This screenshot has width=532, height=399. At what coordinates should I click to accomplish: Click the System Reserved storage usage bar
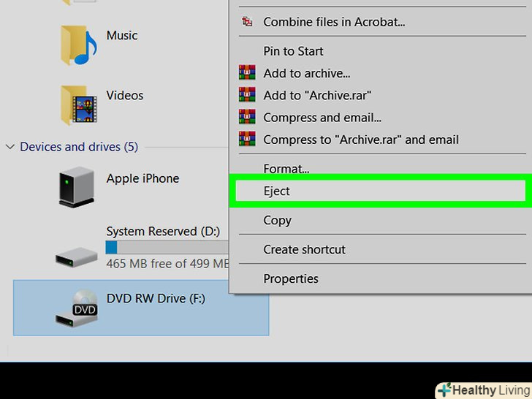click(167, 247)
